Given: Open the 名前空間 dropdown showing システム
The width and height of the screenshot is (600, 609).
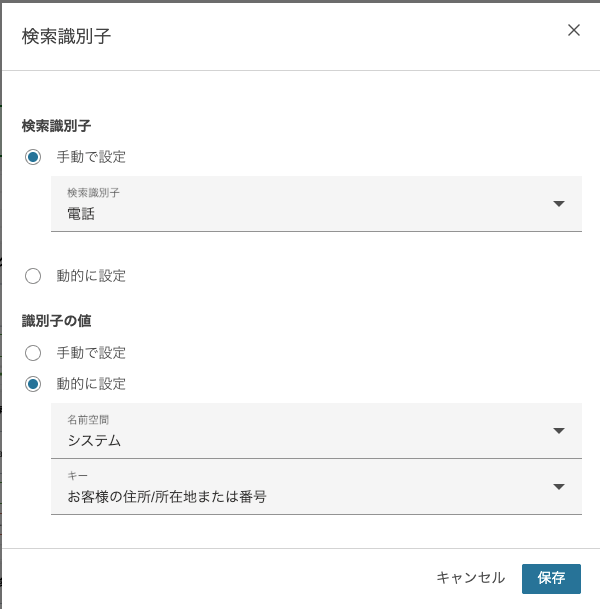Looking at the screenshot, I should click(x=300, y=431).
